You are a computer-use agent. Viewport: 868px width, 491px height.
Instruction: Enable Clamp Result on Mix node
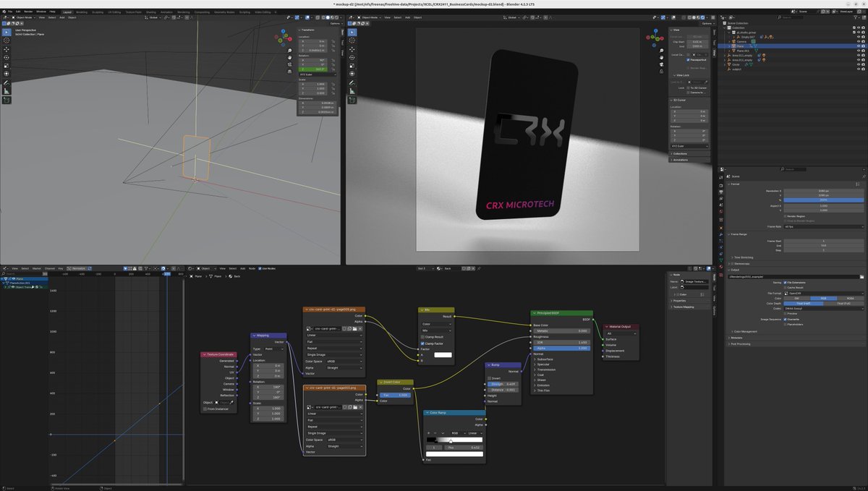click(x=423, y=336)
